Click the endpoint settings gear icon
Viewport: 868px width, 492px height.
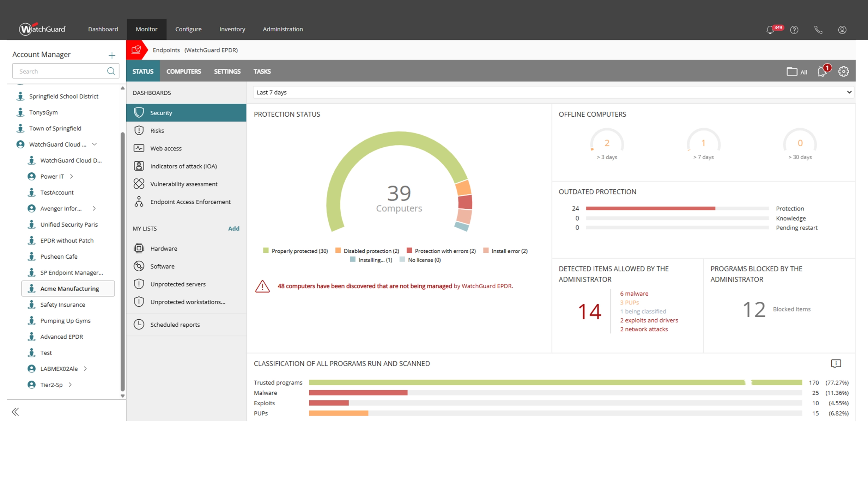tap(844, 72)
